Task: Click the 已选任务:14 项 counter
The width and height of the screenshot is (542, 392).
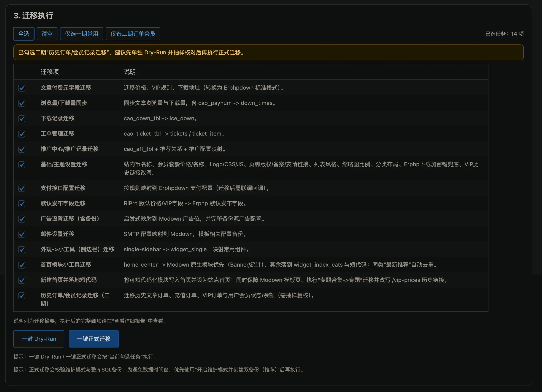Action: 504,34
